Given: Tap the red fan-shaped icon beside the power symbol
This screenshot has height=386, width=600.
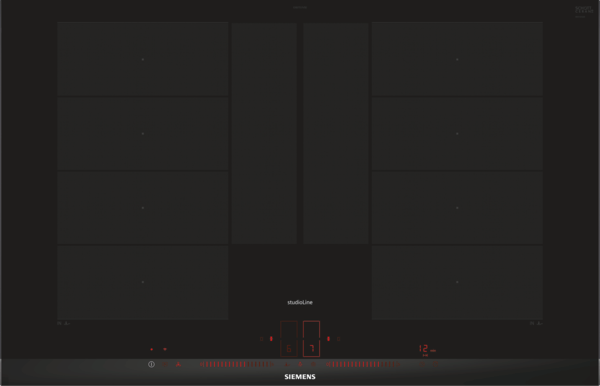Looking at the screenshot, I should tap(178, 365).
